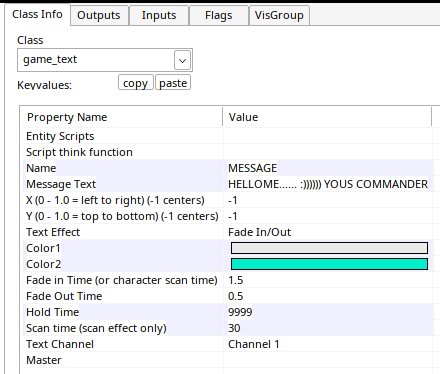The height and width of the screenshot is (374, 440).
Task: Click the copy keyvalues button
Action: [135, 83]
